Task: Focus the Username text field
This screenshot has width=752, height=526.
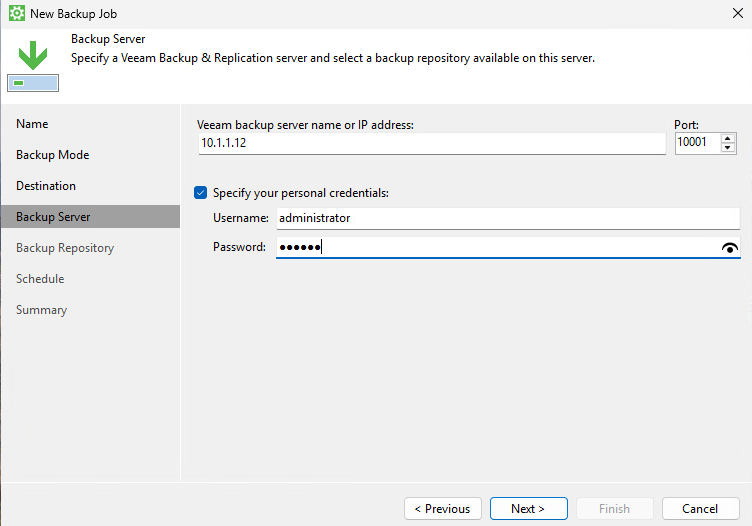Action: 508,218
